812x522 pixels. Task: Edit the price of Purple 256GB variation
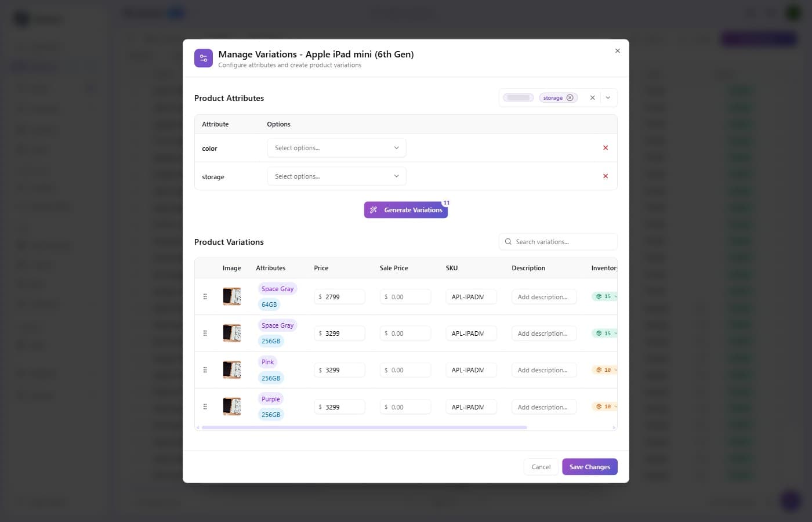point(340,407)
